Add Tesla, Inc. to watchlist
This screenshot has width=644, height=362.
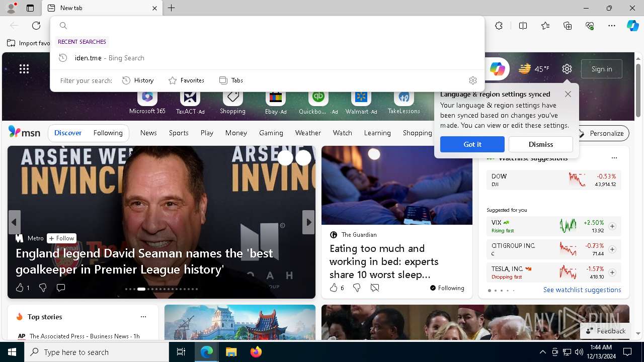(612, 273)
